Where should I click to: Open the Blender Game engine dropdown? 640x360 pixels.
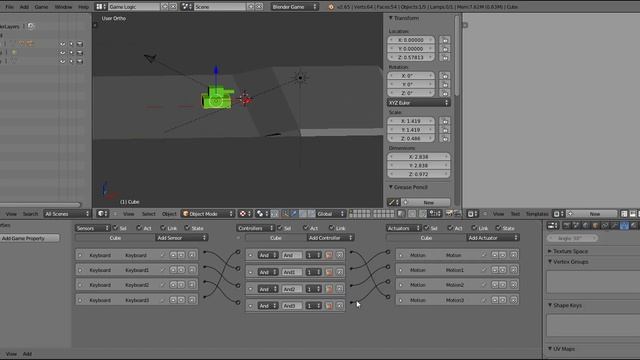(x=294, y=7)
